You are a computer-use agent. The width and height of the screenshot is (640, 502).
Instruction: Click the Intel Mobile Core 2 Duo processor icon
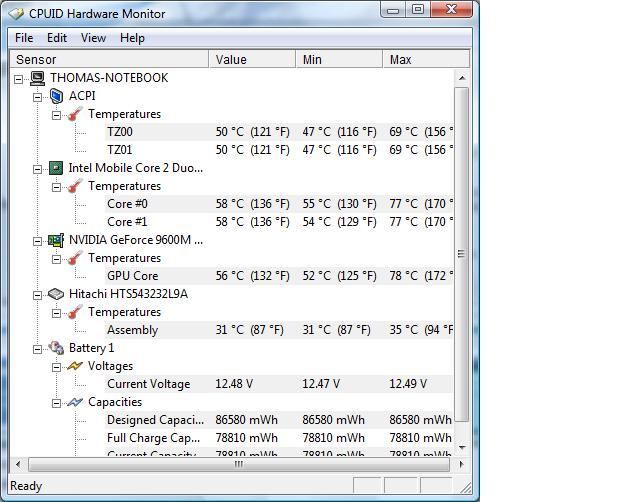56,168
